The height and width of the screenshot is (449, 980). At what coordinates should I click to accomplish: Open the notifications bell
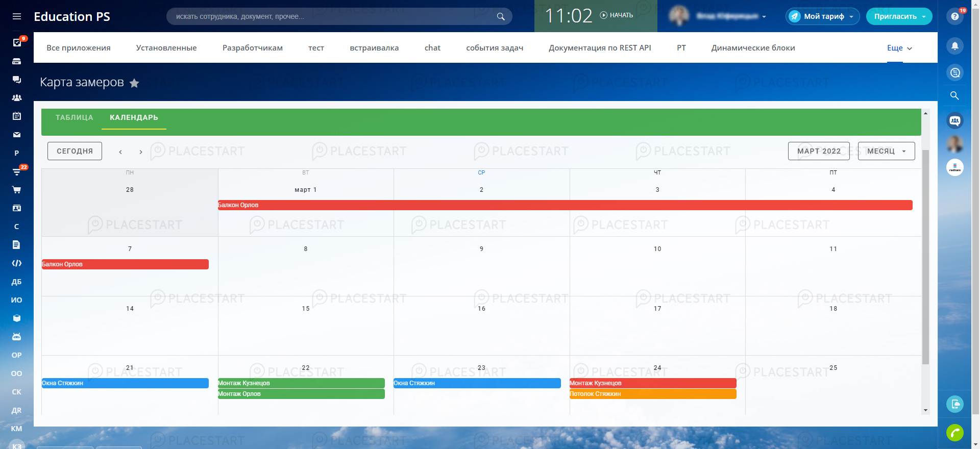pos(955,46)
